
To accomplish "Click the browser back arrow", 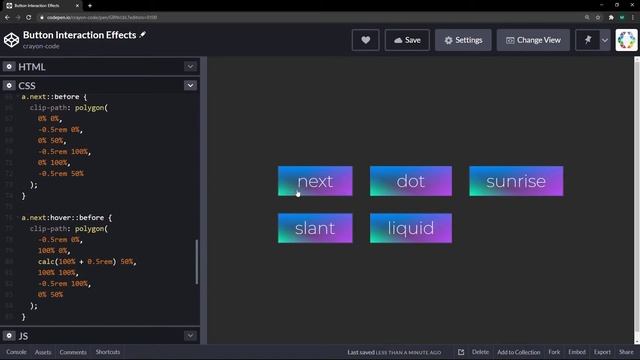I will point(7,17).
